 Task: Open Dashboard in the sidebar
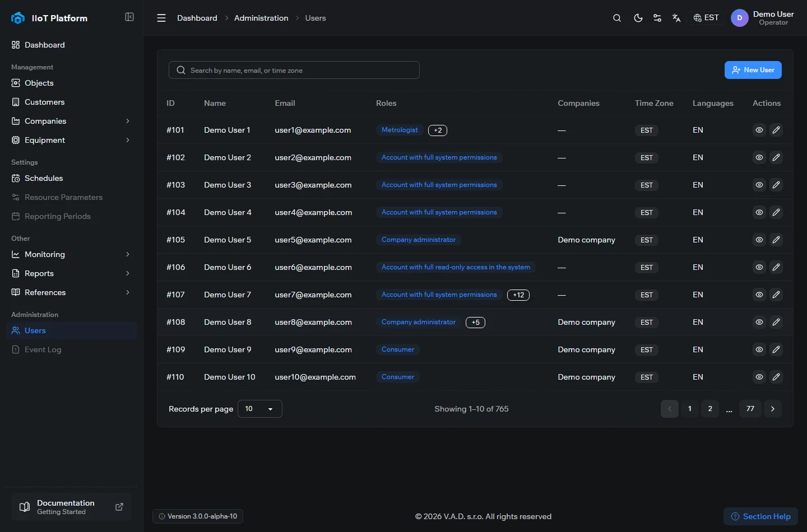click(71, 45)
